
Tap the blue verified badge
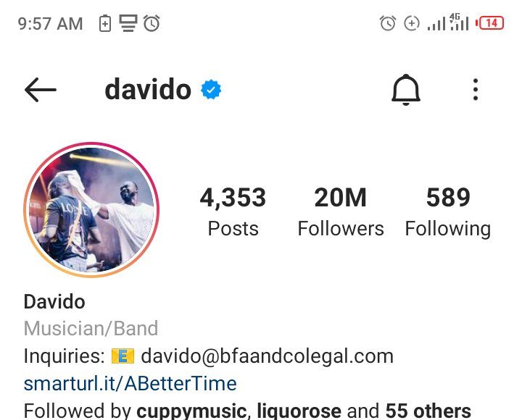[211, 90]
